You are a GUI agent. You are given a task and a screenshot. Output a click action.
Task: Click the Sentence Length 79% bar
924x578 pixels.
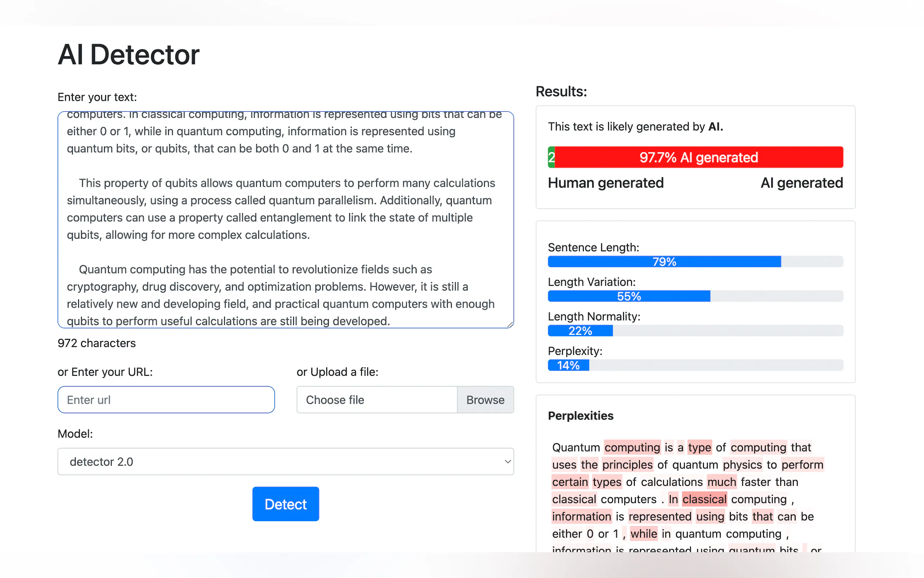(x=664, y=262)
